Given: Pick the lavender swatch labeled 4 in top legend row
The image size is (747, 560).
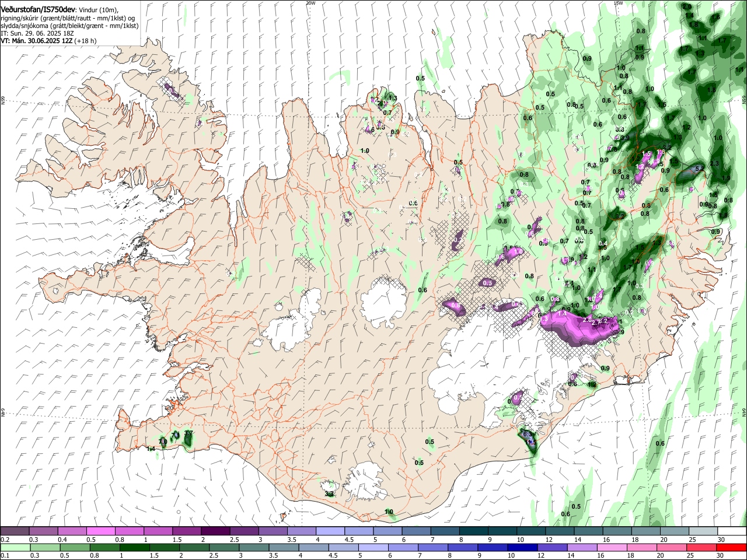Looking at the screenshot, I should pos(330,531).
